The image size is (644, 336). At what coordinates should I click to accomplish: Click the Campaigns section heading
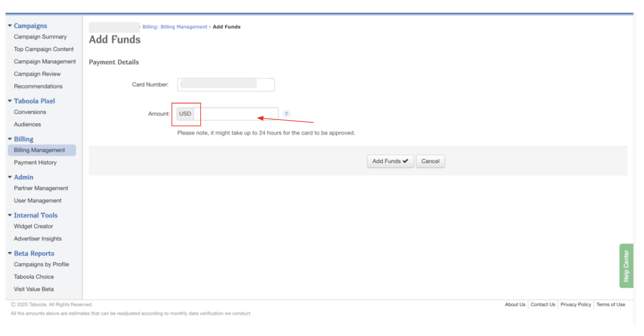tap(30, 26)
